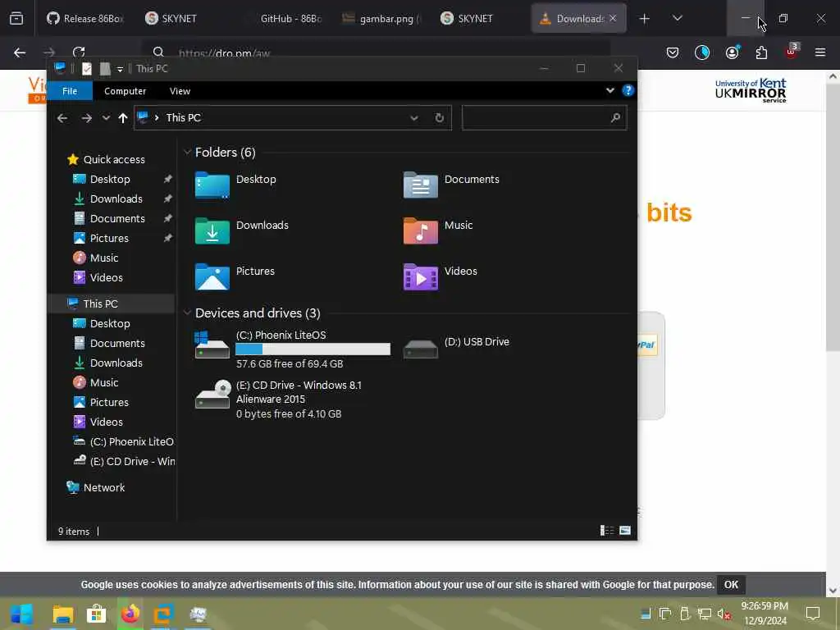This screenshot has width=840, height=630.
Task: Open the Documents folder in the Folders section
Action: [x=451, y=185]
